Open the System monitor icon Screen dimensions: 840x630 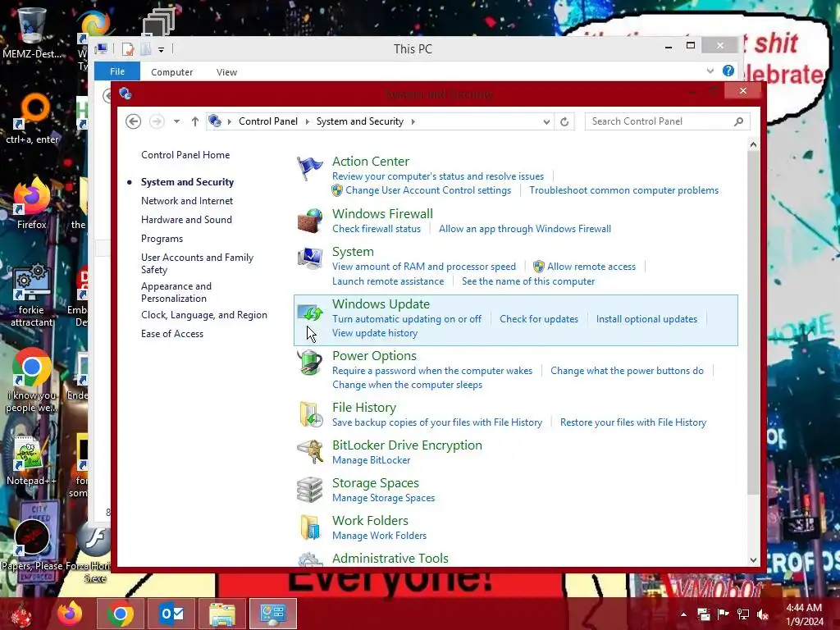coord(309,258)
